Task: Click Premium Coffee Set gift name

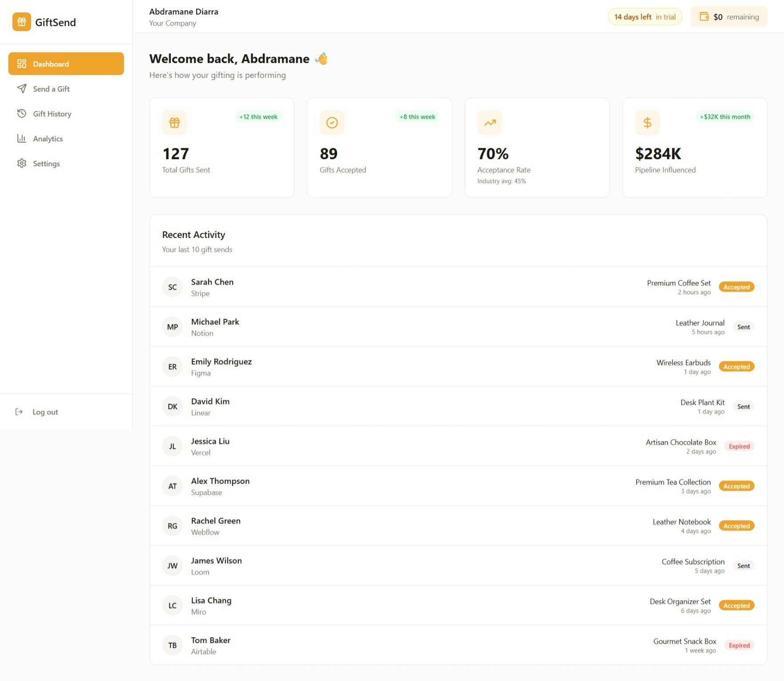Action: (679, 283)
